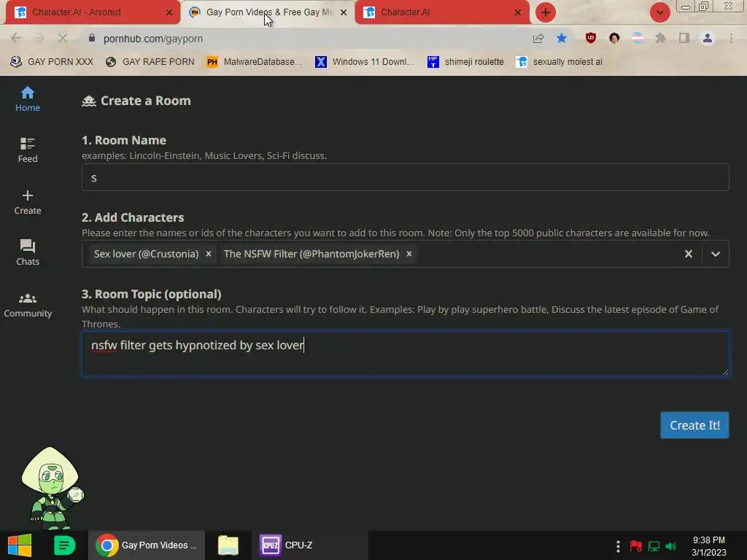The image size is (747, 560).
Task: Click the browser back arrow
Action: pos(16,38)
